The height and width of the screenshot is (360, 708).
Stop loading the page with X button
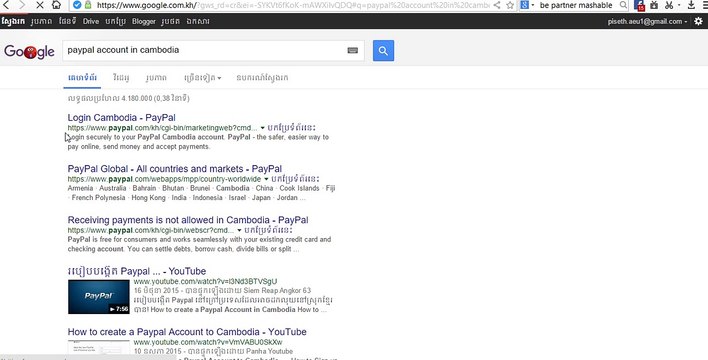[39, 5]
